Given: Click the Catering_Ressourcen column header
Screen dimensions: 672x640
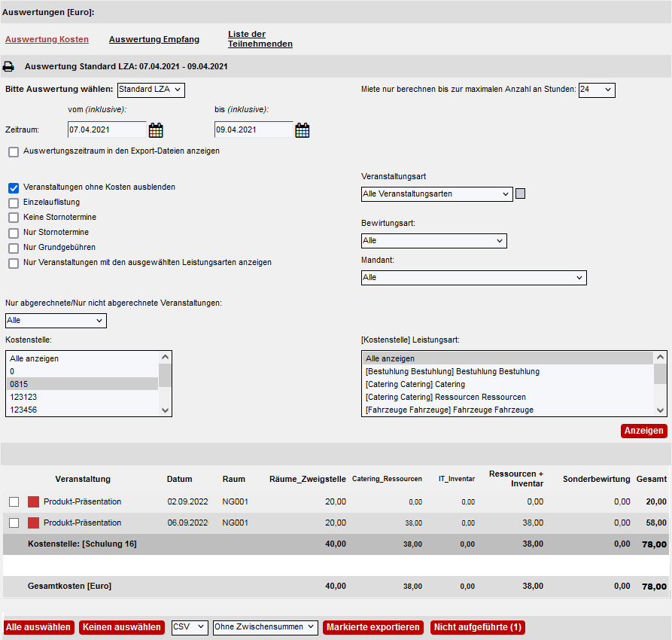Looking at the screenshot, I should click(x=387, y=479).
